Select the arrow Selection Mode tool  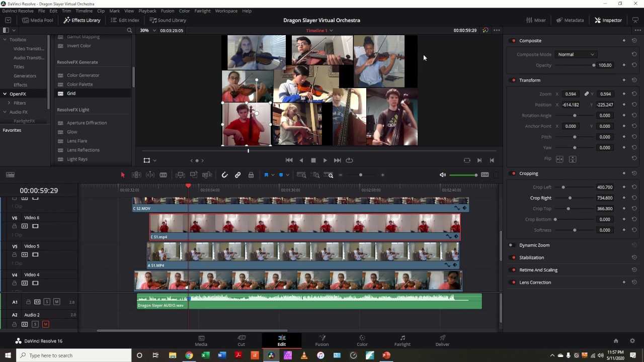click(122, 175)
